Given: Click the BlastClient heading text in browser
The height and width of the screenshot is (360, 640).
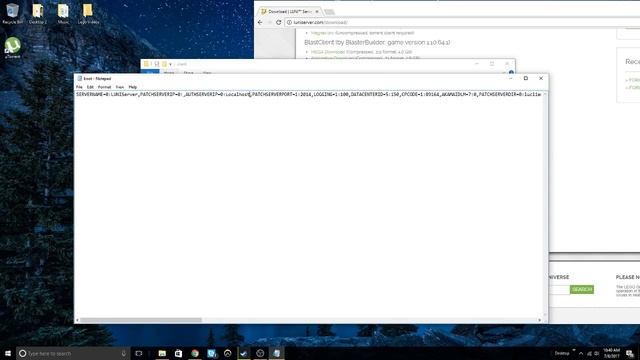Looking at the screenshot, I should [377, 42].
